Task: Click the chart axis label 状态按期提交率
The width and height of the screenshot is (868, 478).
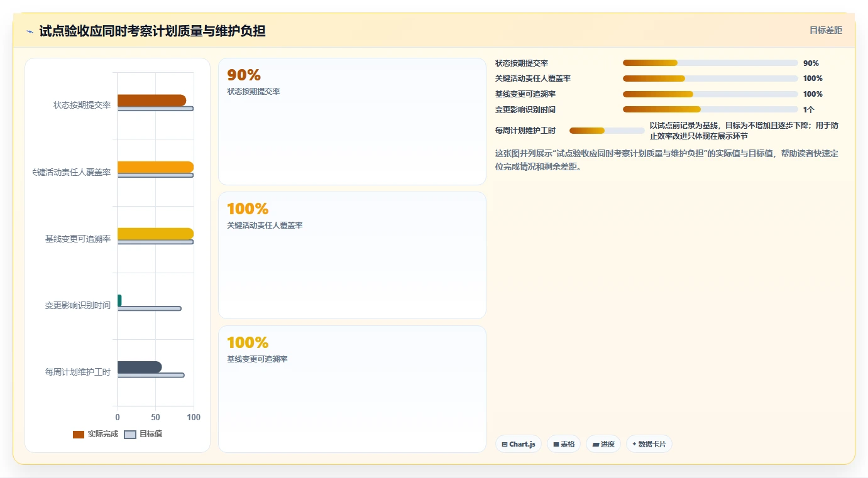Action: coord(82,105)
